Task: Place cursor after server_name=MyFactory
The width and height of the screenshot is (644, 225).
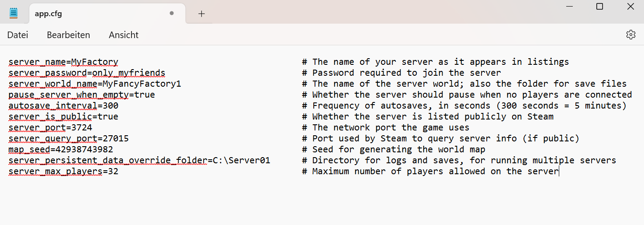Action: (x=118, y=62)
